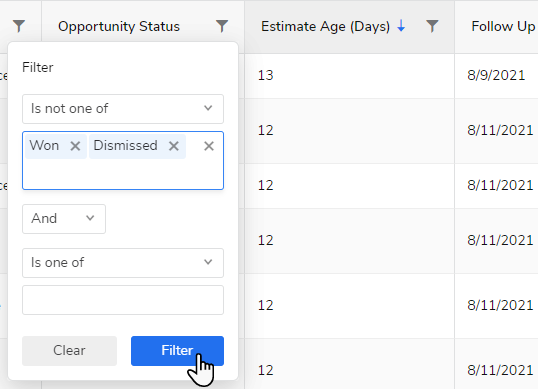Clear all selected values in tag box

click(x=209, y=146)
